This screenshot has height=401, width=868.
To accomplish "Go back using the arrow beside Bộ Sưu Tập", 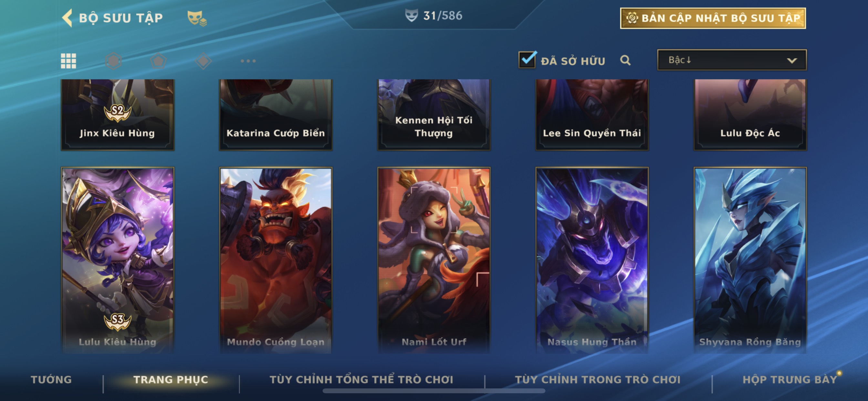I will (67, 17).
